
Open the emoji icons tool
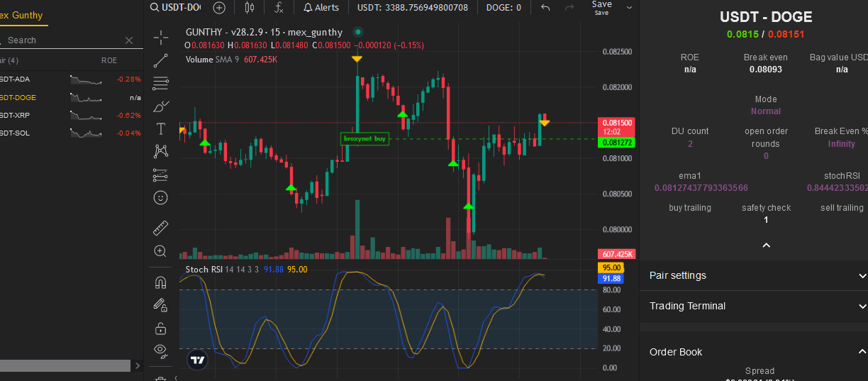[x=161, y=197]
